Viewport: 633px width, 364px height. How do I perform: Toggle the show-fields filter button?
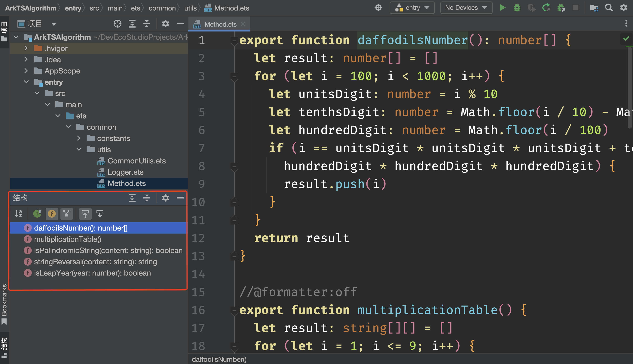pos(52,213)
